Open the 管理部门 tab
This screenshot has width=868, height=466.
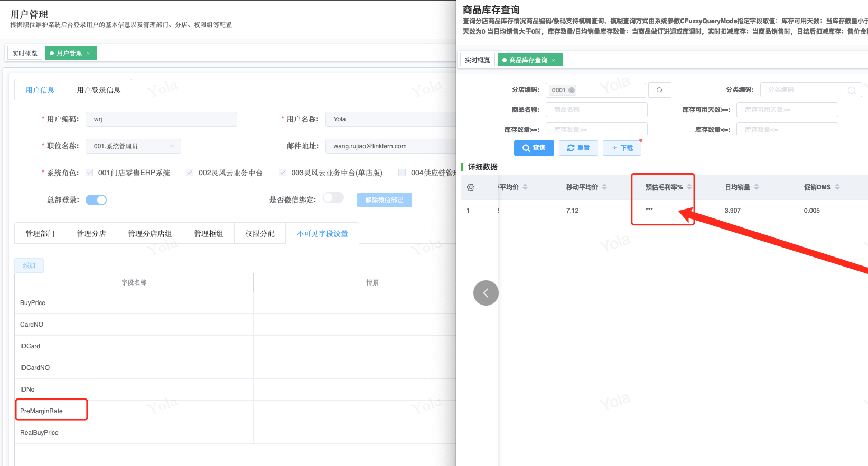[x=40, y=234]
